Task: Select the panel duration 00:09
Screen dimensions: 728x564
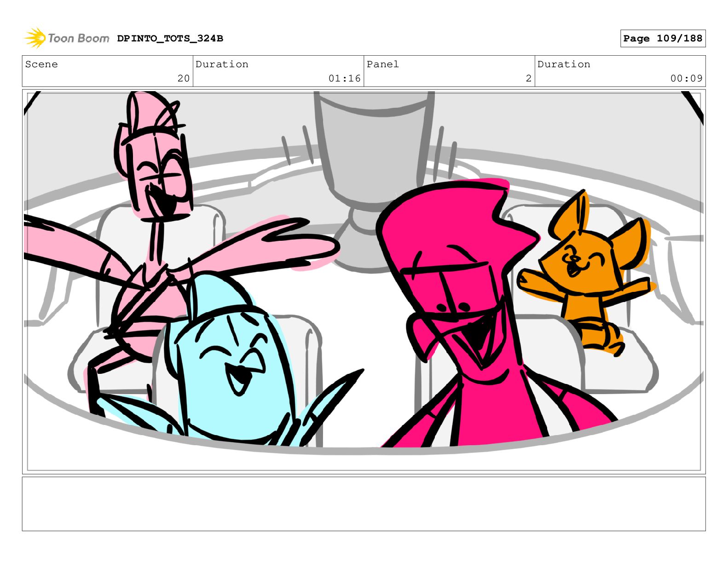Action: coord(687,79)
